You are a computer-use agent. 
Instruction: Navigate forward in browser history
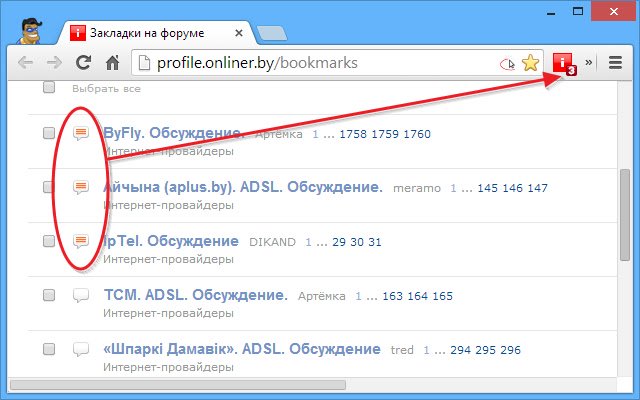(54, 63)
